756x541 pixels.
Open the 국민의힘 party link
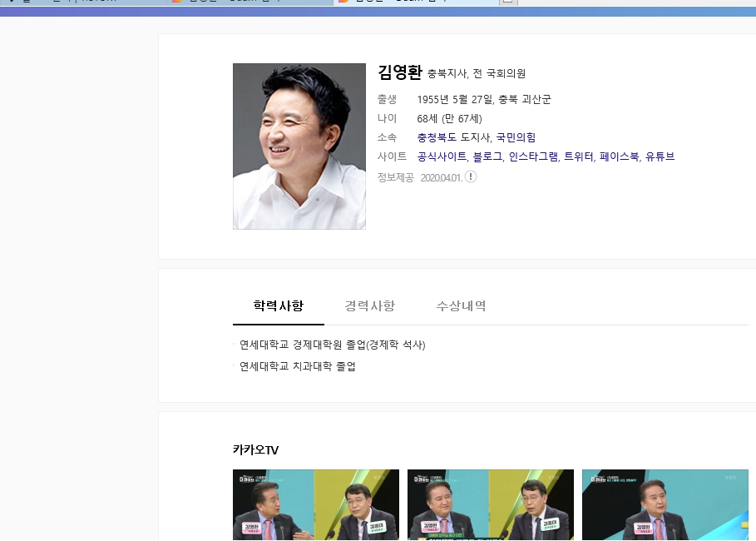click(x=516, y=137)
